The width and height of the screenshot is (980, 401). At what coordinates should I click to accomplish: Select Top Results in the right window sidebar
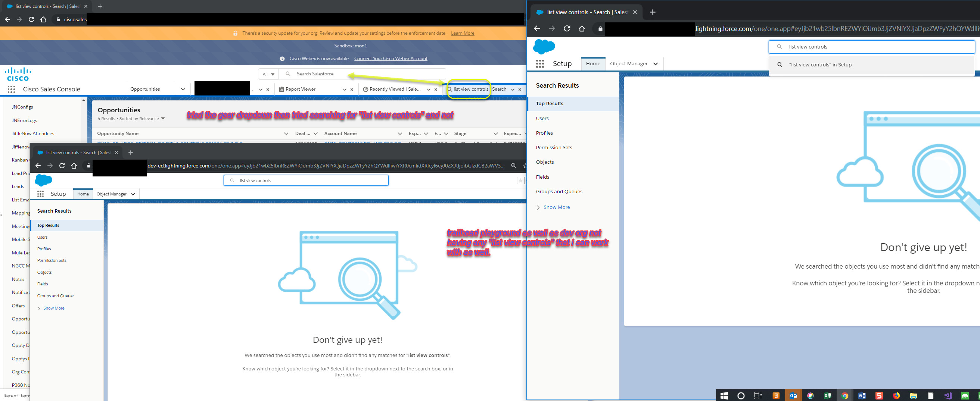coord(573,104)
